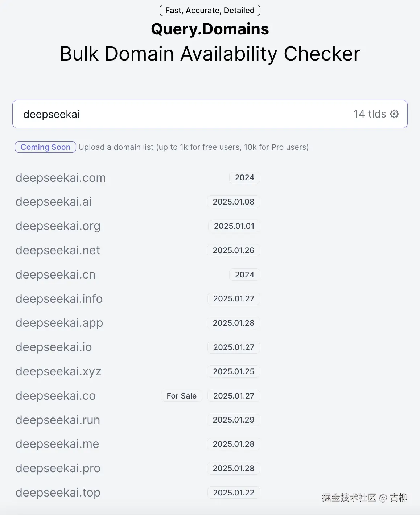Click the Query.Domains site title
420x515 pixels.
point(210,29)
